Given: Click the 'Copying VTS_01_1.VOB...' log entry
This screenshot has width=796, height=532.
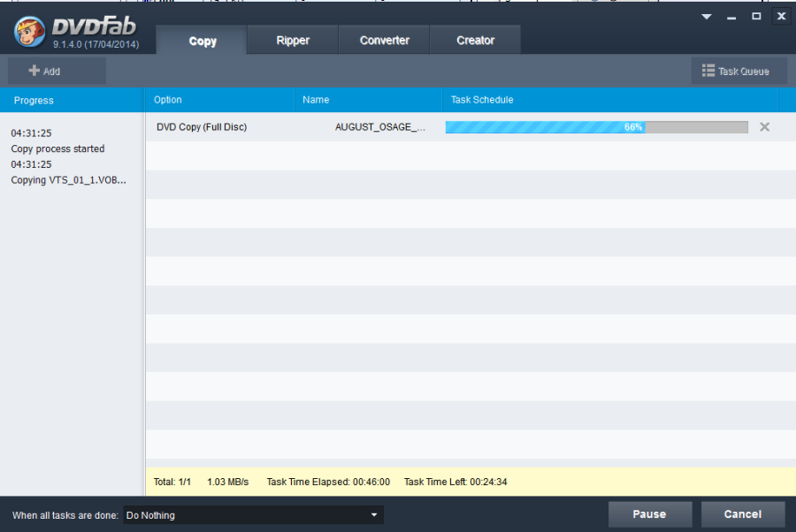Looking at the screenshot, I should [68, 180].
